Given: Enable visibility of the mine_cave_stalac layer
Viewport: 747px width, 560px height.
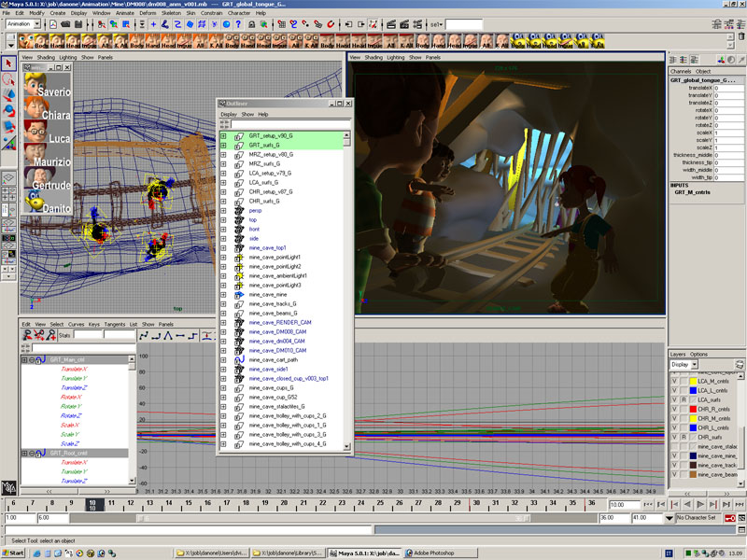Looking at the screenshot, I should tap(674, 447).
